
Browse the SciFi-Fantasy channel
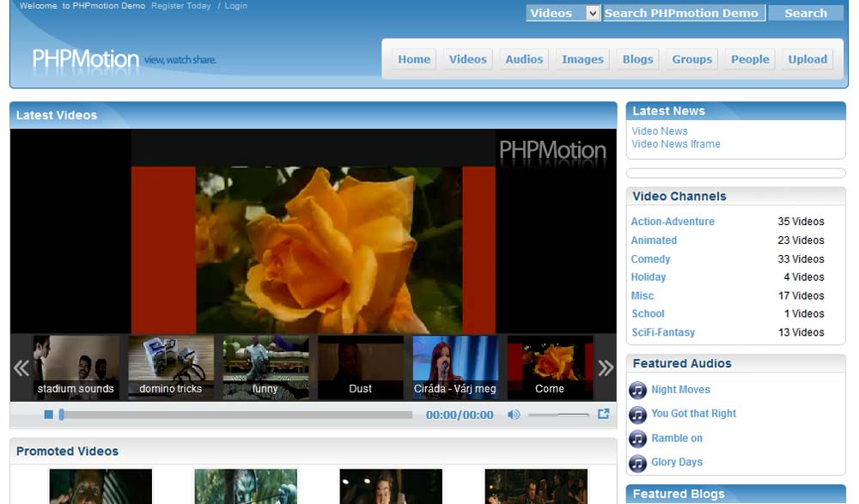coord(663,332)
